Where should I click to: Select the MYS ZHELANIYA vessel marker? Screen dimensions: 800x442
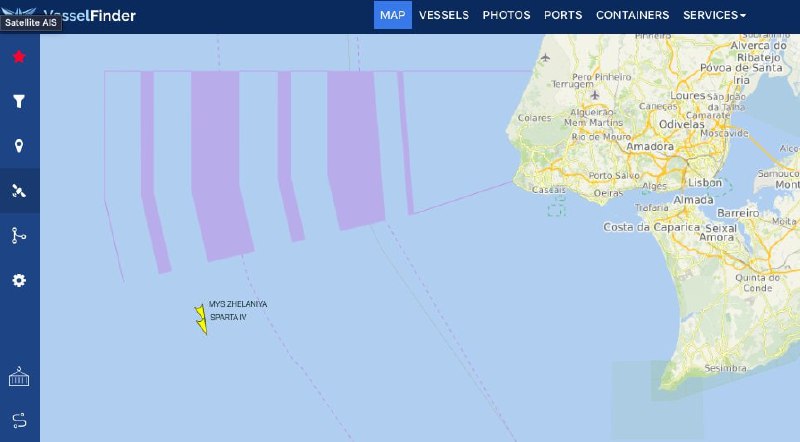(199, 312)
